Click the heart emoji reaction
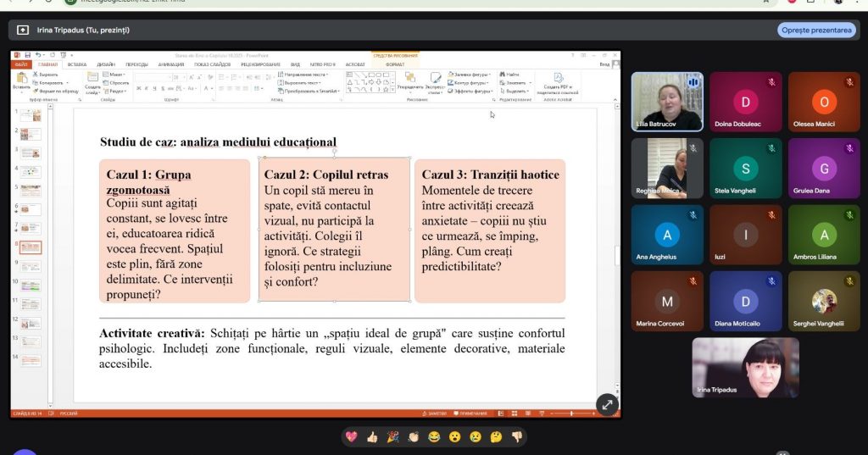This screenshot has width=868, height=455. click(x=352, y=437)
